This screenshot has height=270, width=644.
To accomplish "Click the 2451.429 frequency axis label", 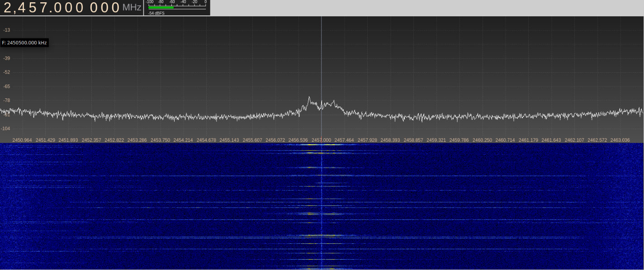I will pos(45,140).
